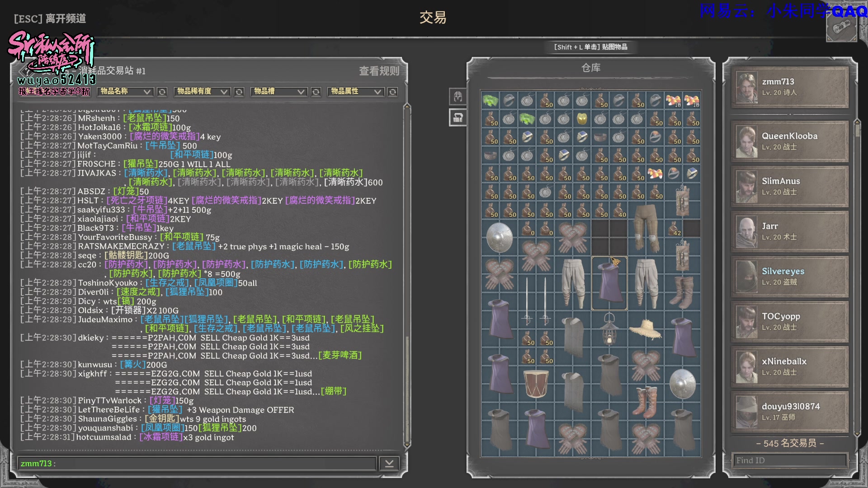Click the 545 名交易员 trader count

790,443
